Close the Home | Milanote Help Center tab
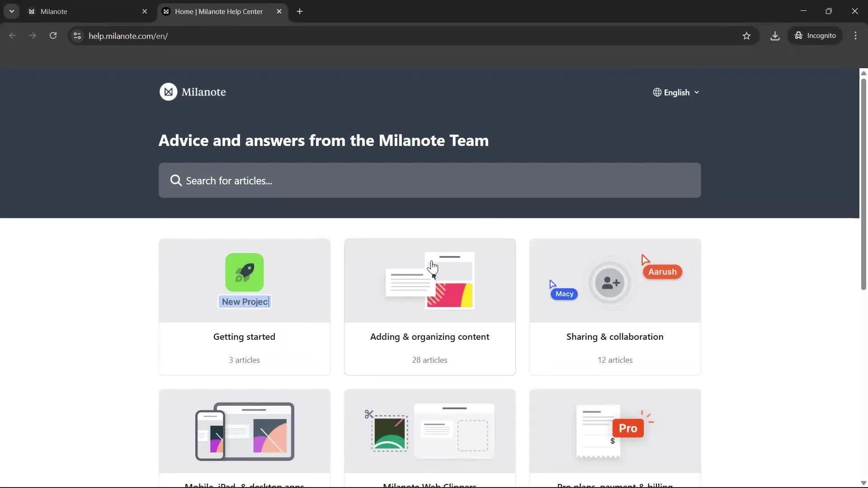This screenshot has width=868, height=488. [x=279, y=11]
